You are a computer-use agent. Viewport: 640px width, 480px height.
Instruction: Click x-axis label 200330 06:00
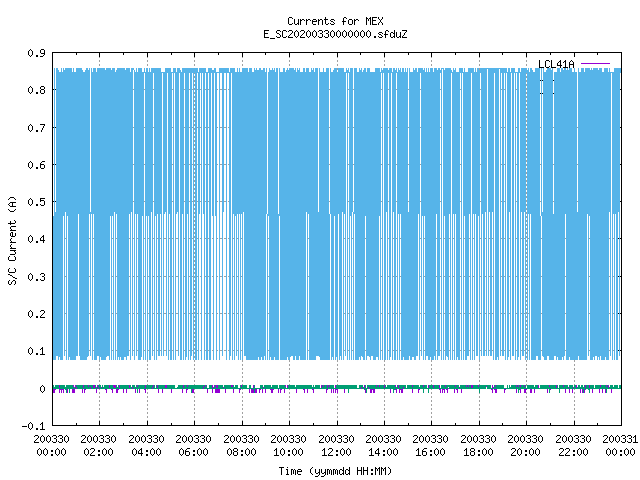point(193,446)
